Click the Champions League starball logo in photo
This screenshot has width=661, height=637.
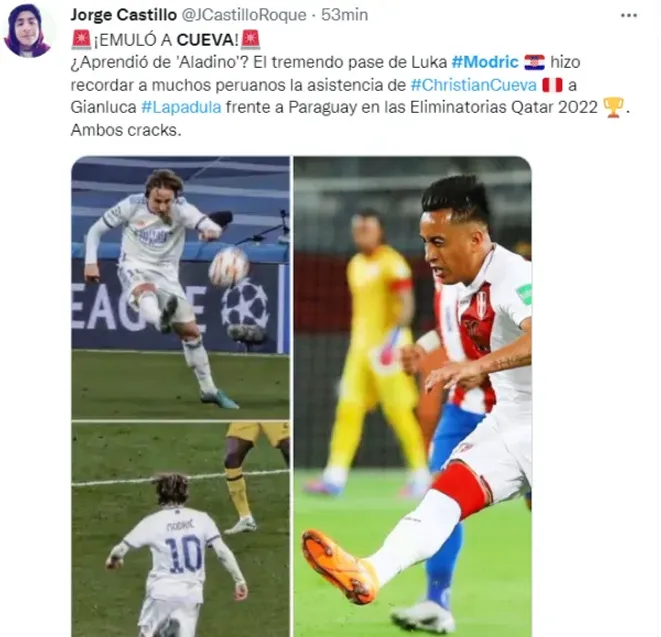[245, 306]
